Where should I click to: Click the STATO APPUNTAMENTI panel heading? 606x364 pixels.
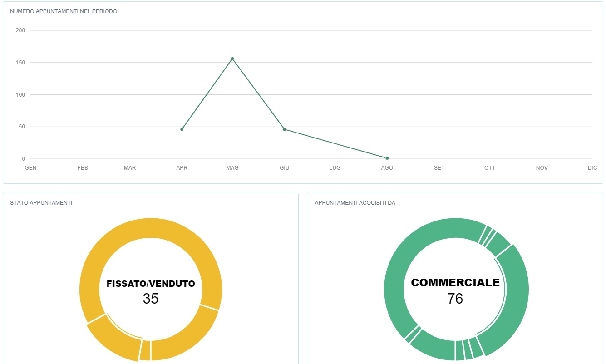click(x=41, y=203)
